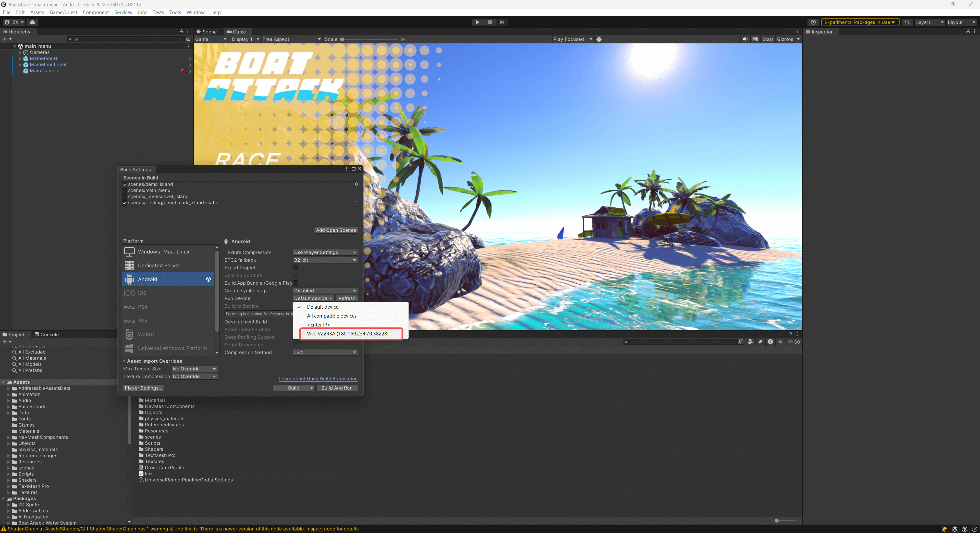Open the Texture Compression dropdown
Viewport: 980px width, 533px height.
tap(325, 252)
